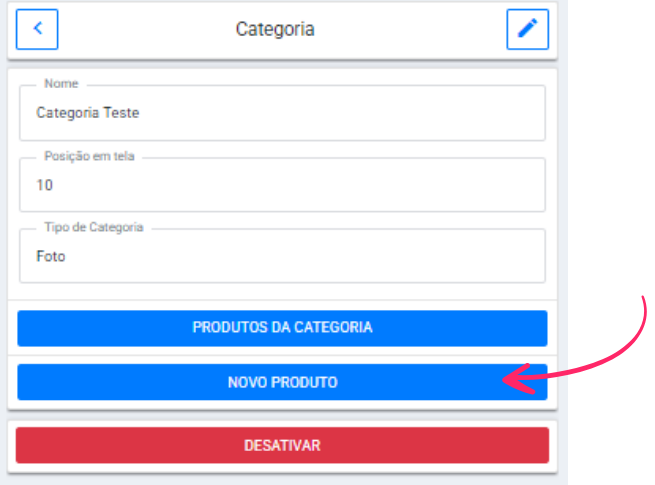
Task: Click the value '10' in position field
Action: coord(45,185)
